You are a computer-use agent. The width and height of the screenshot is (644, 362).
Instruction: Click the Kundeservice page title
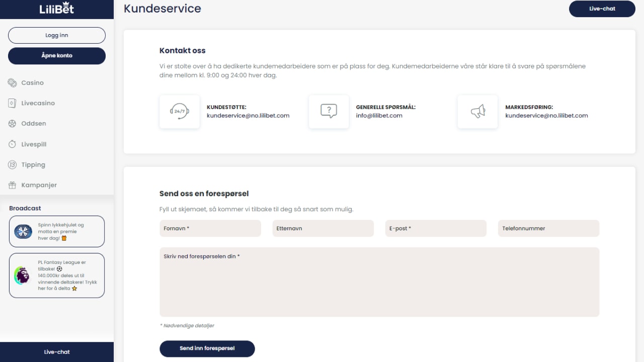point(163,9)
